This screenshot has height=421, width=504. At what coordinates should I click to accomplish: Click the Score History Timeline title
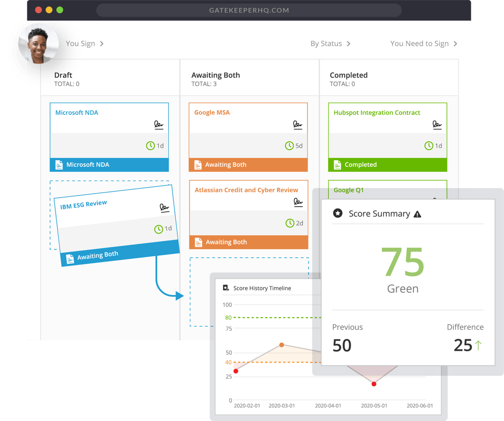(262, 288)
